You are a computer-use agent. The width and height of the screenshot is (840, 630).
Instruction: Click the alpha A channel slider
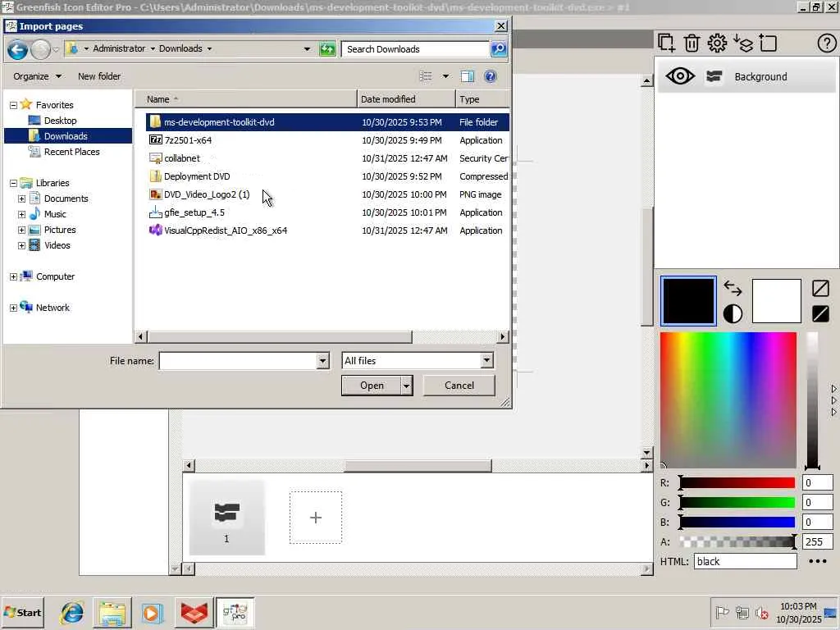tap(737, 541)
